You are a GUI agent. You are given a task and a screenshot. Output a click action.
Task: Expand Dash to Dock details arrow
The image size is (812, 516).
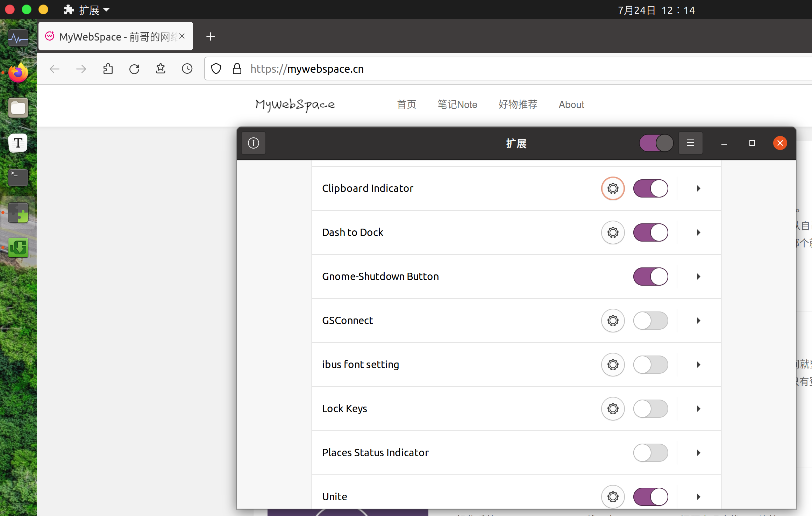[x=698, y=232]
